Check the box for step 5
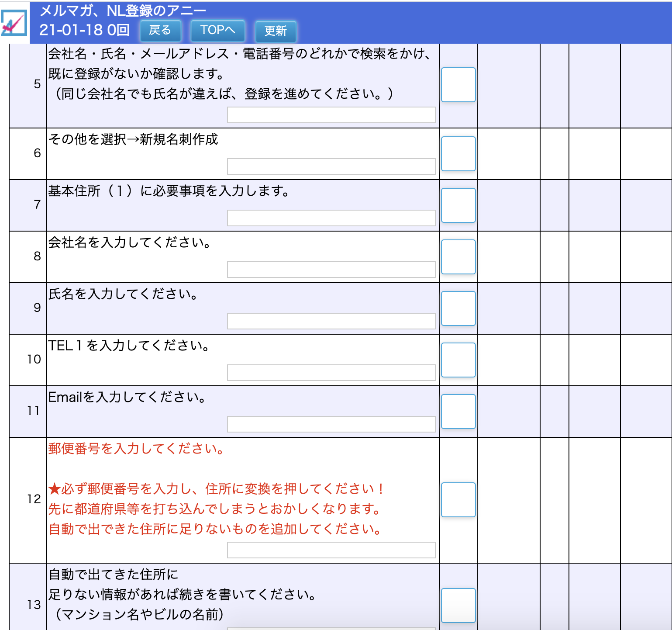672x630 pixels. 458,85
